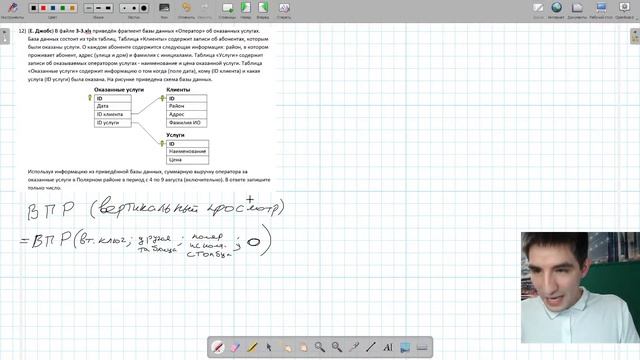Go to previous page (back) icon
640x360 pixels.
(246, 7)
